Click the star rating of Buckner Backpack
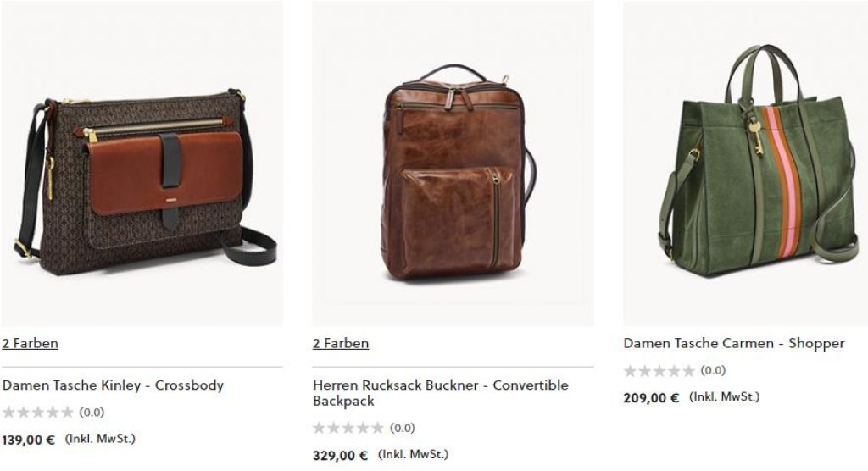The width and height of the screenshot is (868, 471). pyautogui.click(x=348, y=428)
